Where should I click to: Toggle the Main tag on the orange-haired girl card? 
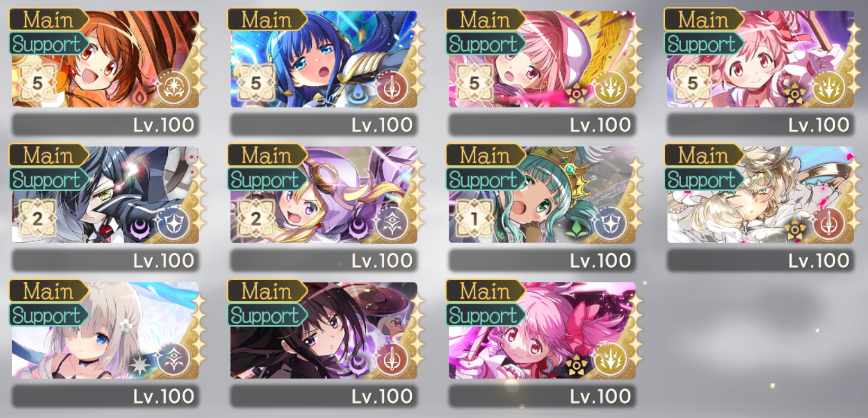click(x=49, y=20)
